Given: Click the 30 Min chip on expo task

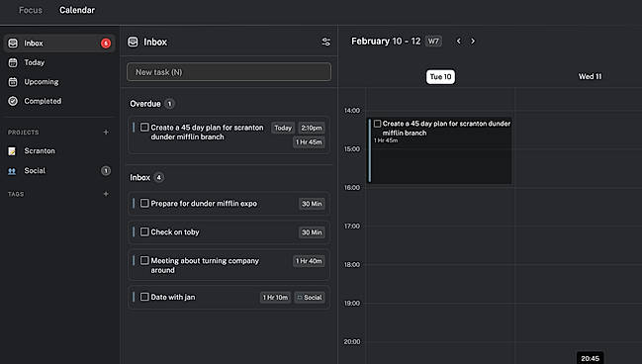Looking at the screenshot, I should coord(312,204).
